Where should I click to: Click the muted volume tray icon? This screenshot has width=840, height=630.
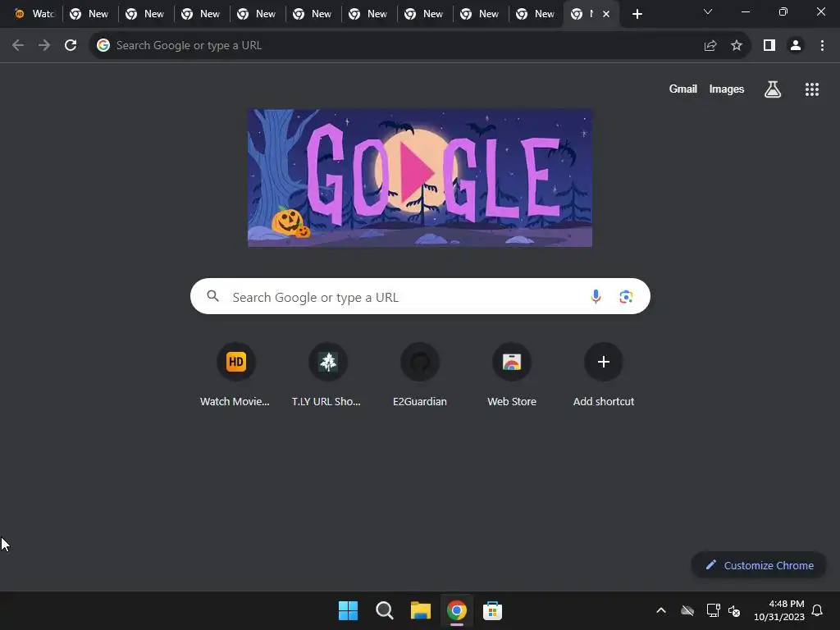[734, 610]
